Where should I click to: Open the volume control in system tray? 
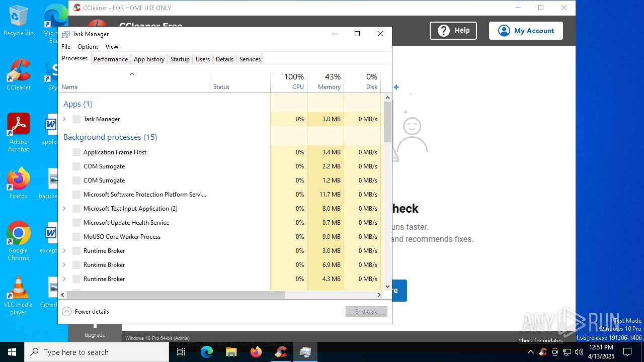(x=579, y=352)
